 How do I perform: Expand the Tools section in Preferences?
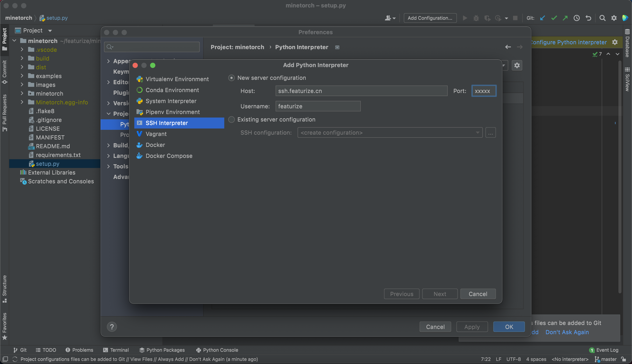[109, 166]
